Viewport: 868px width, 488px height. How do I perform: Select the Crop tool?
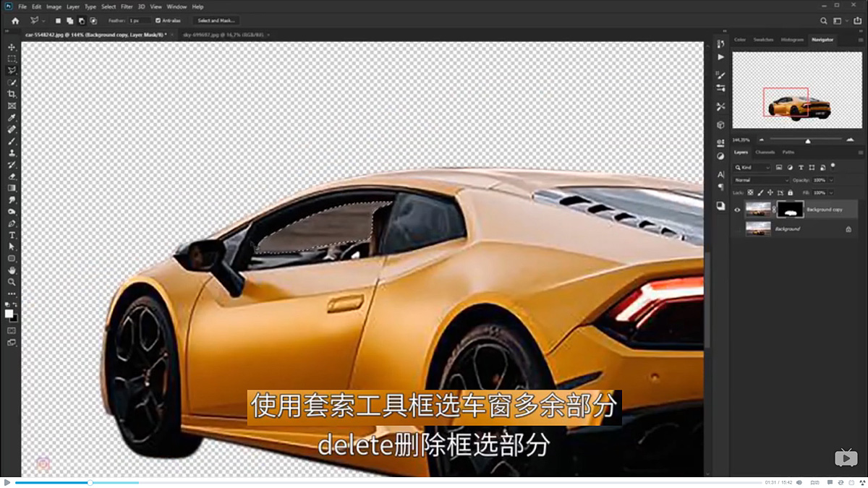11,94
